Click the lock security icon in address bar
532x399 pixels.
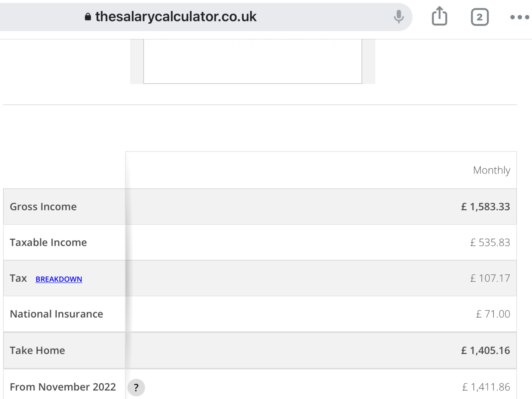click(88, 17)
